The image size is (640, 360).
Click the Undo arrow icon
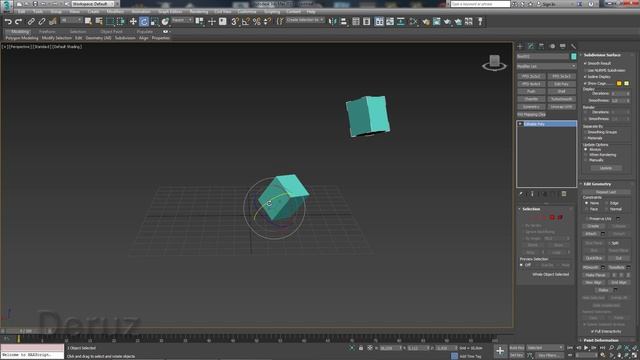(8, 21)
